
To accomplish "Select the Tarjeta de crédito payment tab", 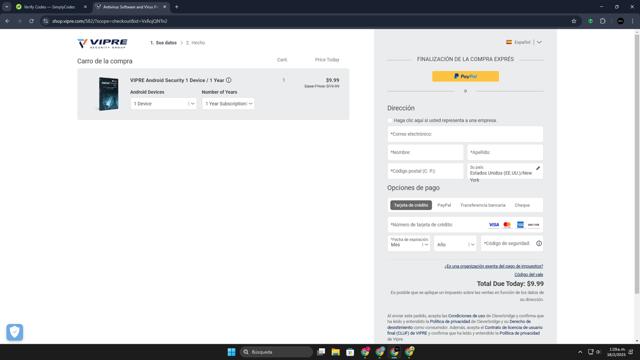I will (x=411, y=205).
